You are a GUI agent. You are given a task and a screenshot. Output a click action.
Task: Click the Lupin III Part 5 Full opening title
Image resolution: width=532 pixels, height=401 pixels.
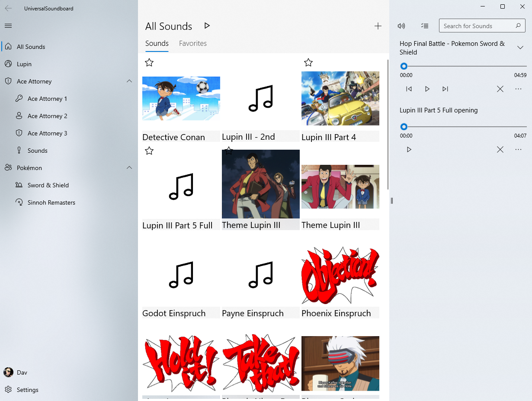click(439, 110)
